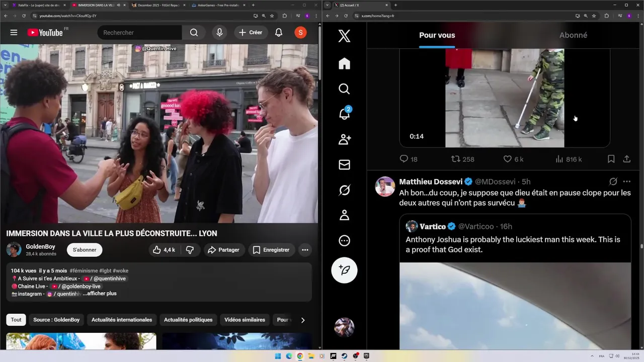Go to X Home via house icon

click(344, 64)
